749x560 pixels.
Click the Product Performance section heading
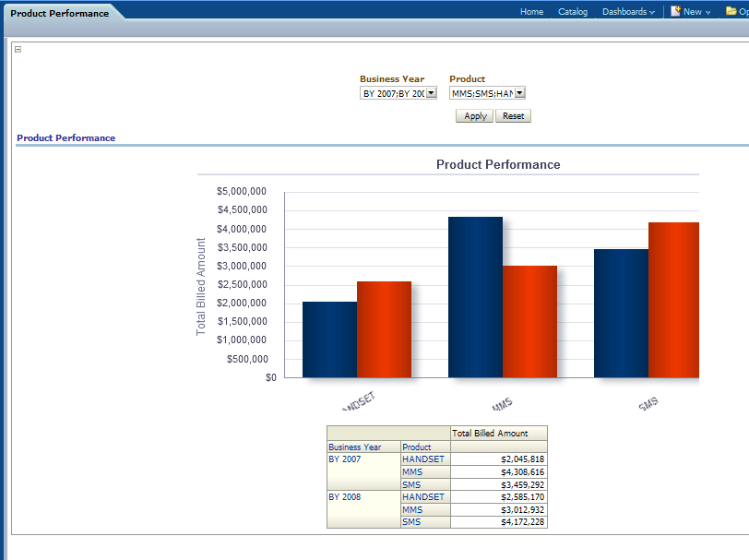(66, 137)
